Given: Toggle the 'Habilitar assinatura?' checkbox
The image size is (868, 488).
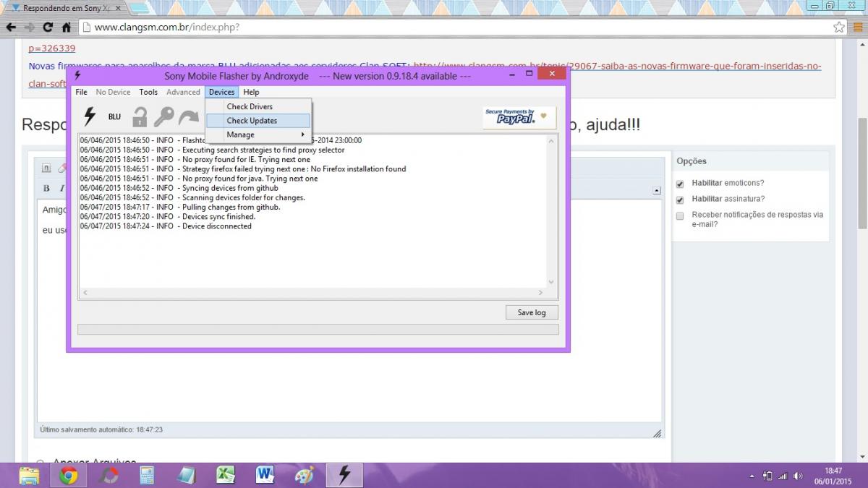Looking at the screenshot, I should [680, 200].
